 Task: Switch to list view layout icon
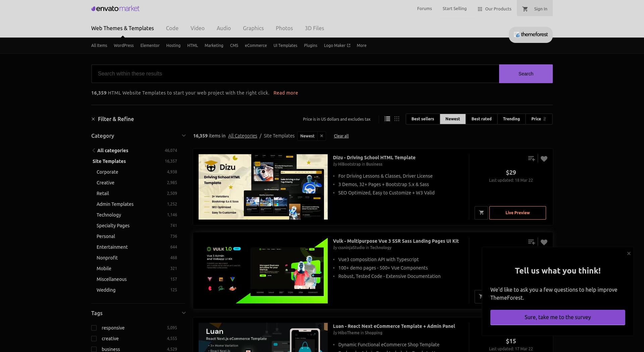pyautogui.click(x=387, y=119)
